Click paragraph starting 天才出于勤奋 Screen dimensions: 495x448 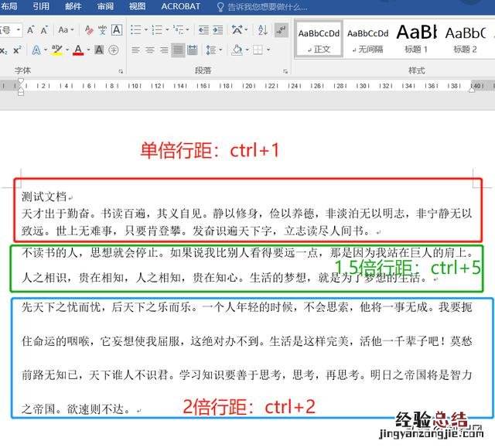(x=247, y=222)
